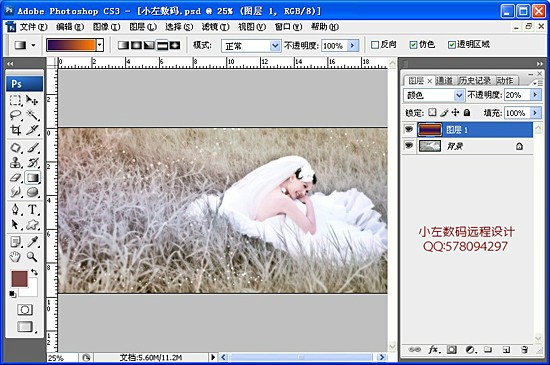The image size is (550, 365).
Task: Toggle the 仿色 dither checkbox
Action: (414, 45)
